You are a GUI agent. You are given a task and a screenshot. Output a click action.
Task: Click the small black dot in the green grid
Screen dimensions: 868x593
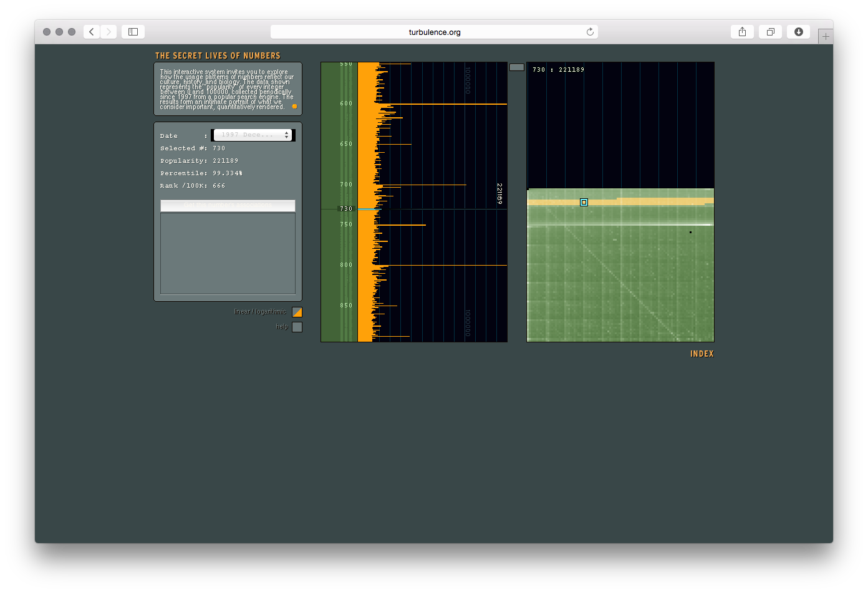690,233
